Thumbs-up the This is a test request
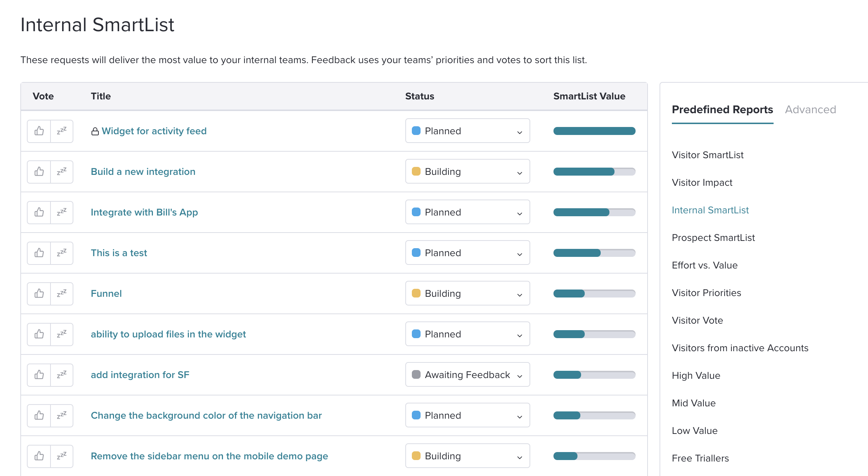This screenshot has height=476, width=868. pos(39,253)
